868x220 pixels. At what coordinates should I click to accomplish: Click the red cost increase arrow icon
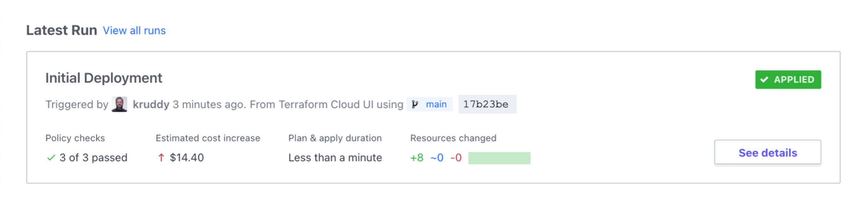click(x=161, y=158)
